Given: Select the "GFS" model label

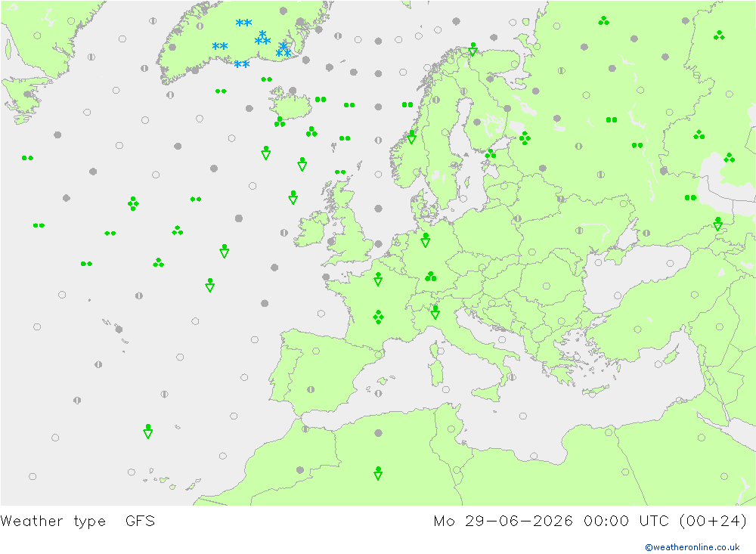Looking at the screenshot, I should [141, 522].
